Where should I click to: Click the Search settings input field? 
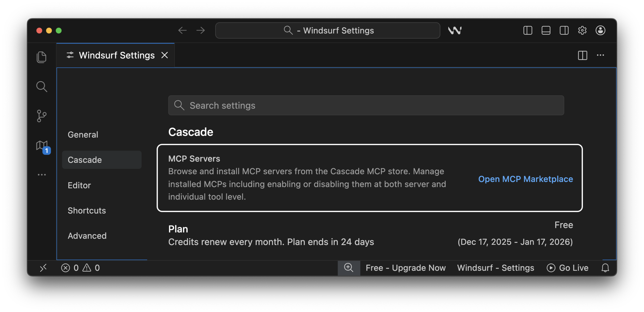[x=366, y=105]
